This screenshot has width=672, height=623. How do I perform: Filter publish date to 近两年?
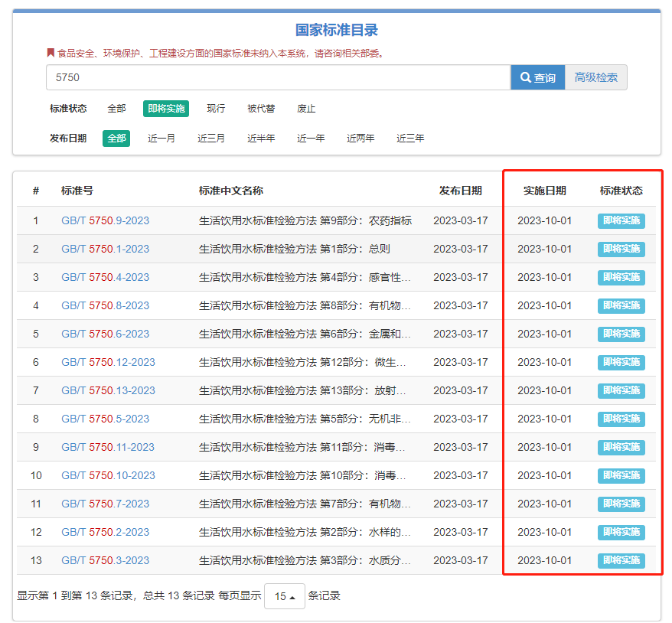(360, 139)
